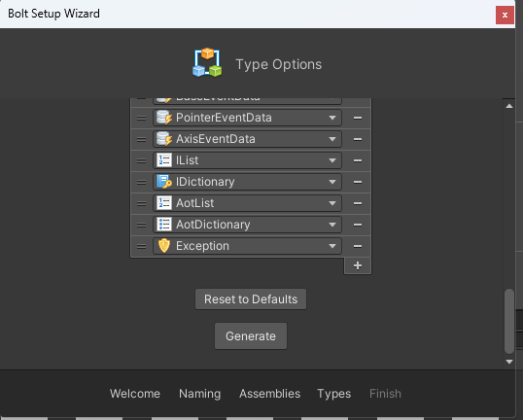
Task: Add a new type with plus button
Action: (358, 265)
